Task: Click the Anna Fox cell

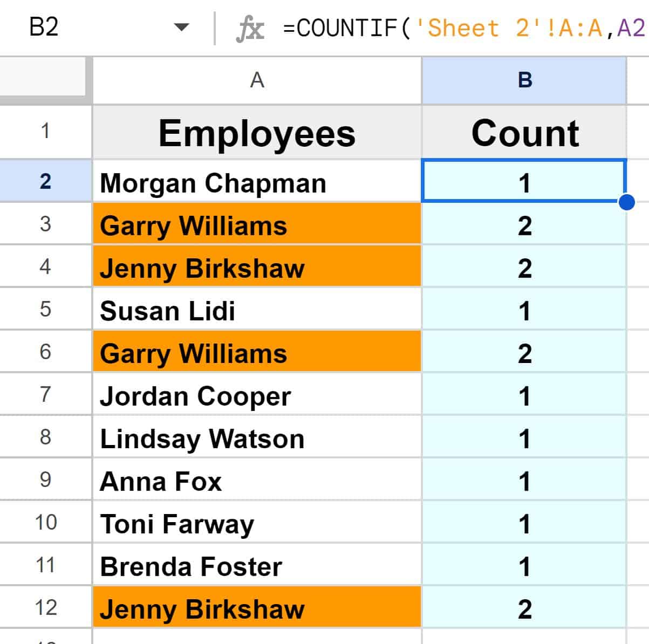Action: 256,481
